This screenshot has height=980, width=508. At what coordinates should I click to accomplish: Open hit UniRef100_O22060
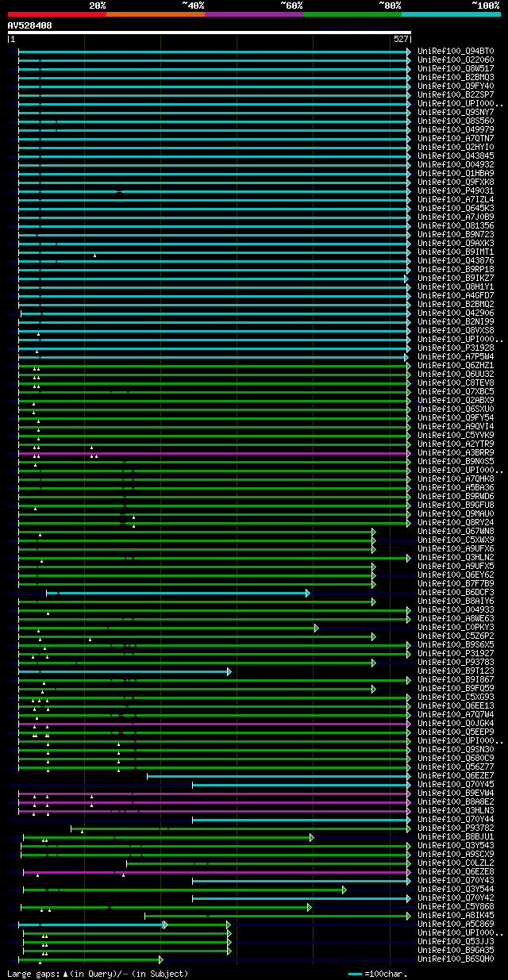pyautogui.click(x=456, y=60)
